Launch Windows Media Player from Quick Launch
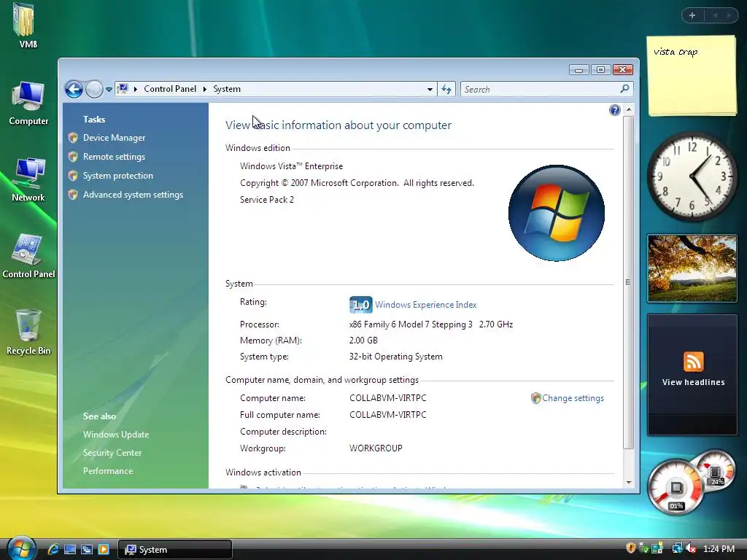The image size is (747, 560). [103, 549]
